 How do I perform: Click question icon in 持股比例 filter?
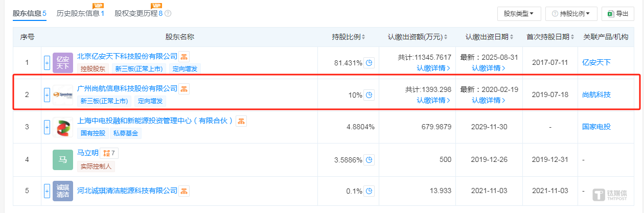click(x=555, y=14)
